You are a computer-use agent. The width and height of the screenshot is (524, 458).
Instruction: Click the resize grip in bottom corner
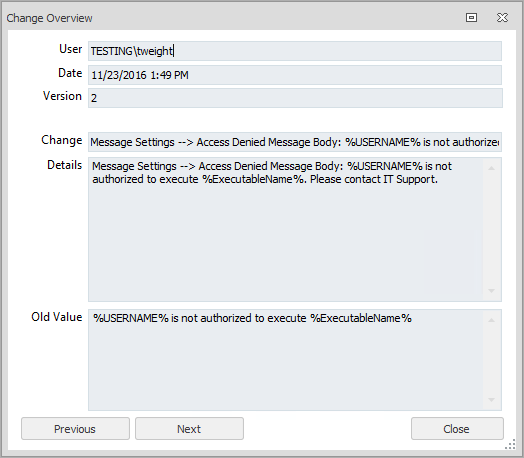[510, 444]
